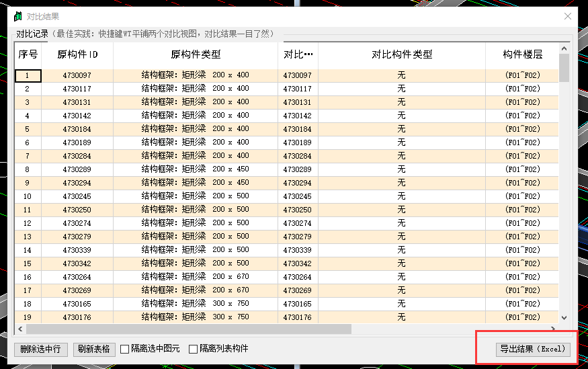Screen dimensions: 588x369
Task: Select row number 7 cell
Action: pyautogui.click(x=28, y=156)
